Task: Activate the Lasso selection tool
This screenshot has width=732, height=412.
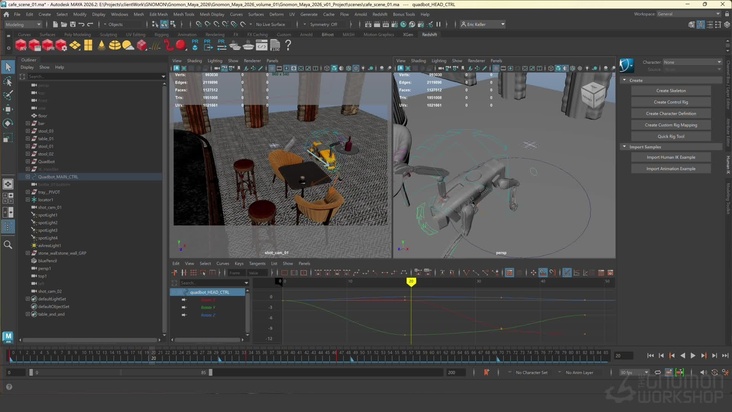Action: [9, 81]
